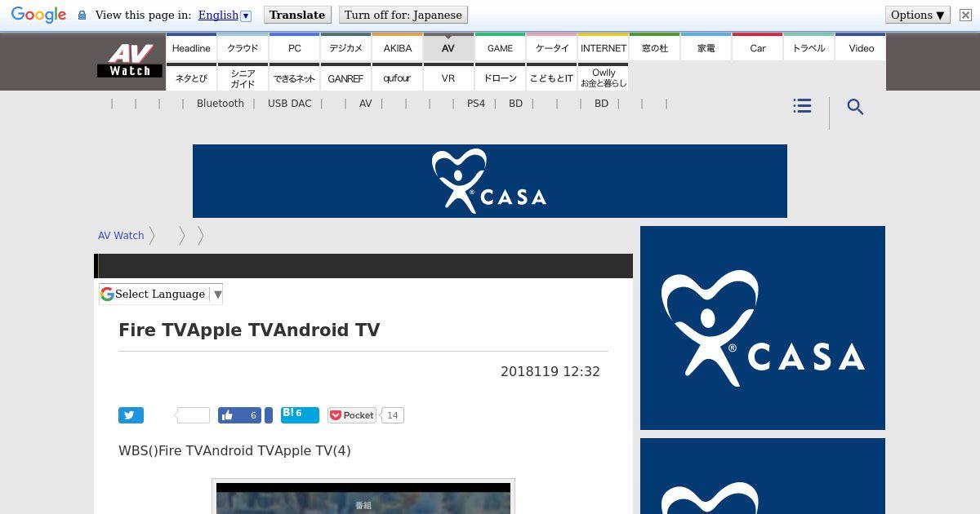
Task: Click Turn off for: Japanese button
Action: click(403, 15)
